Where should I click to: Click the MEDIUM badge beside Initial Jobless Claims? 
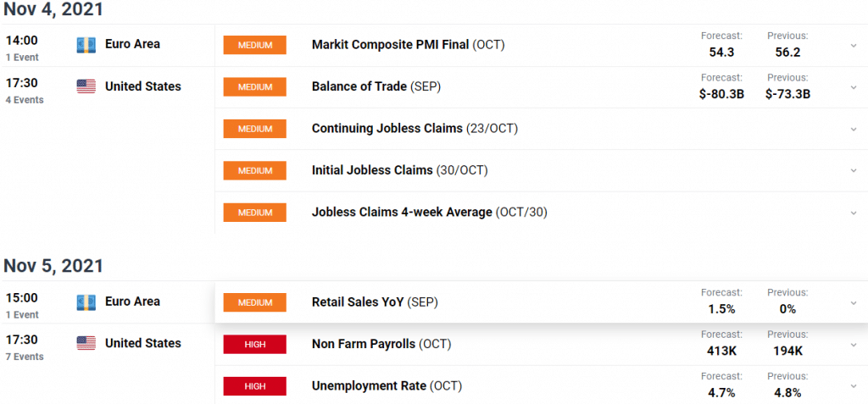pos(254,170)
